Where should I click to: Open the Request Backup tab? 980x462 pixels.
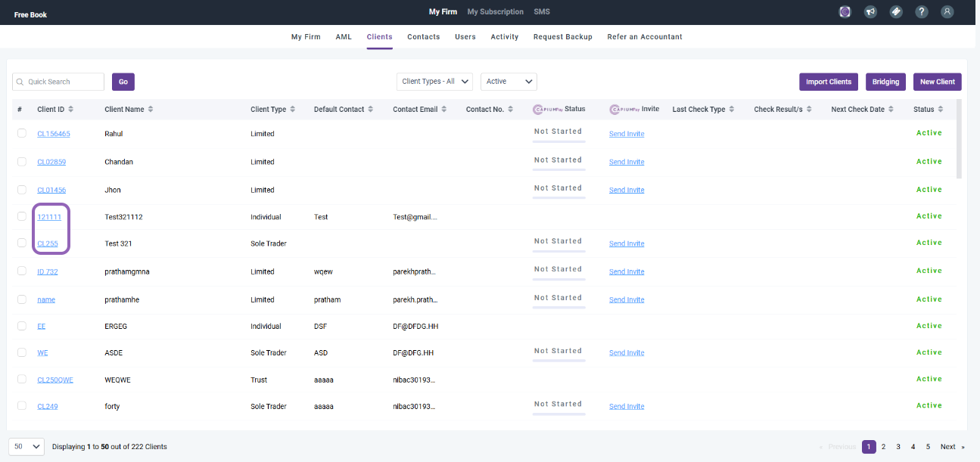(563, 36)
